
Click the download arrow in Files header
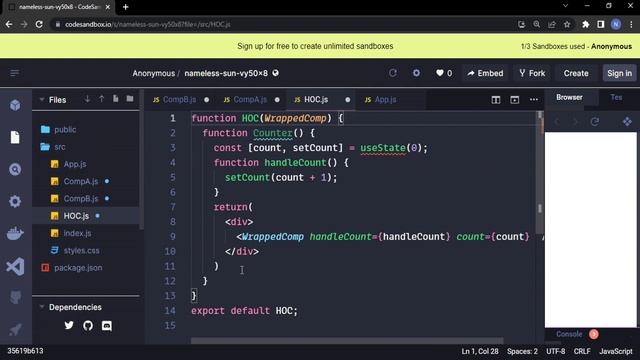pos(87,99)
